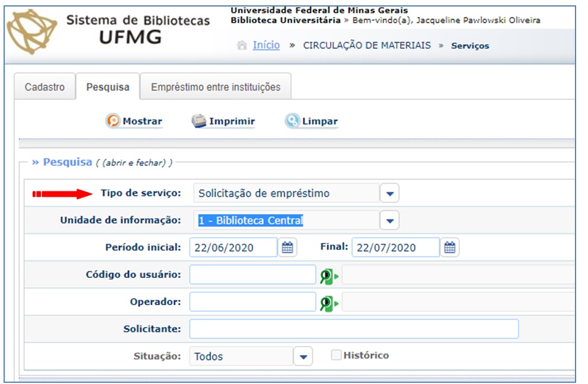The image size is (588, 384).
Task: Follow the Início breadcrumb link
Action: tap(266, 46)
